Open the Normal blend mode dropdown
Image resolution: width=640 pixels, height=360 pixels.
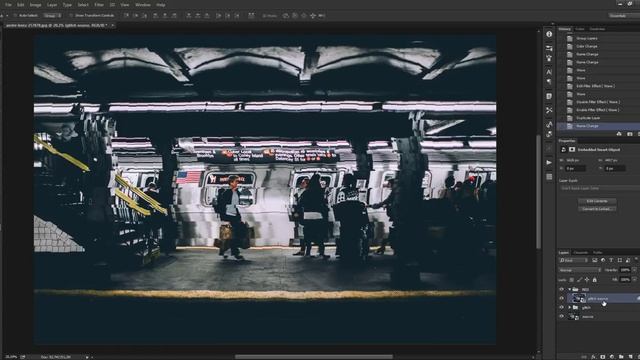(x=580, y=270)
